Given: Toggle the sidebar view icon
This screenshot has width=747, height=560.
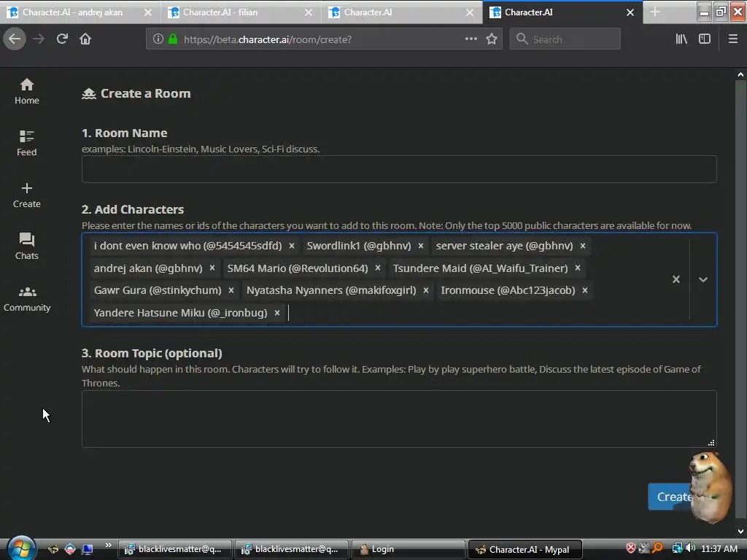Looking at the screenshot, I should coord(705,39).
